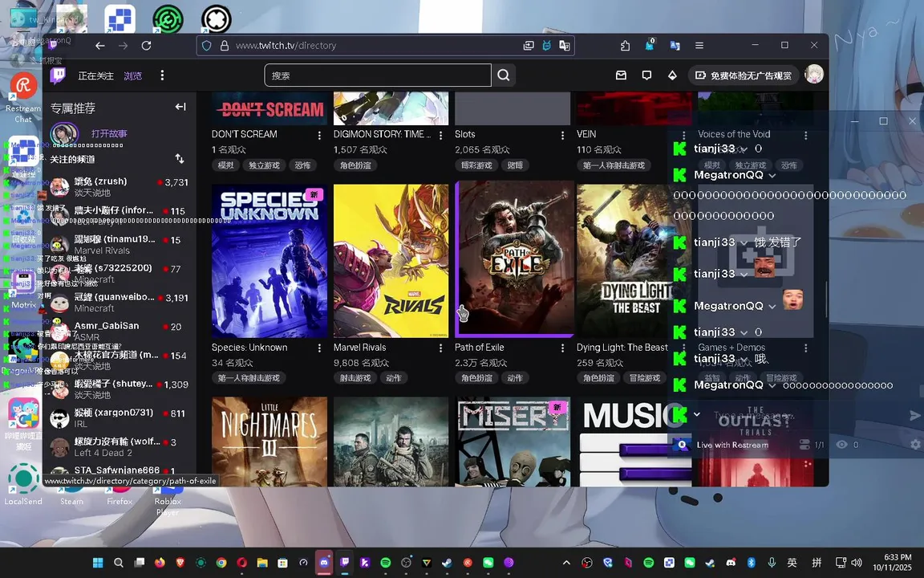
Task: Click 射击游戏 tag under Marvel Rivals
Action: 355,378
